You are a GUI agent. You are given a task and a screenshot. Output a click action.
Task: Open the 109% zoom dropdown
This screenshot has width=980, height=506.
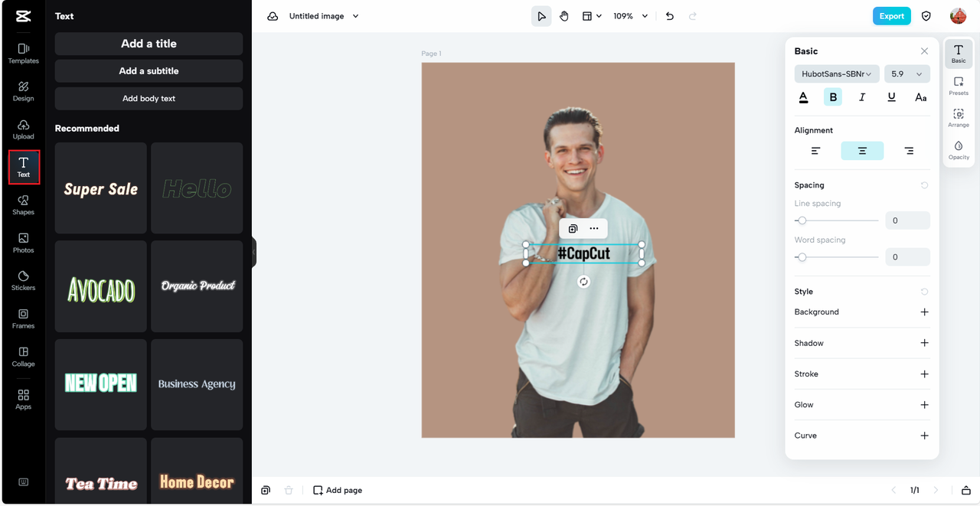point(630,16)
